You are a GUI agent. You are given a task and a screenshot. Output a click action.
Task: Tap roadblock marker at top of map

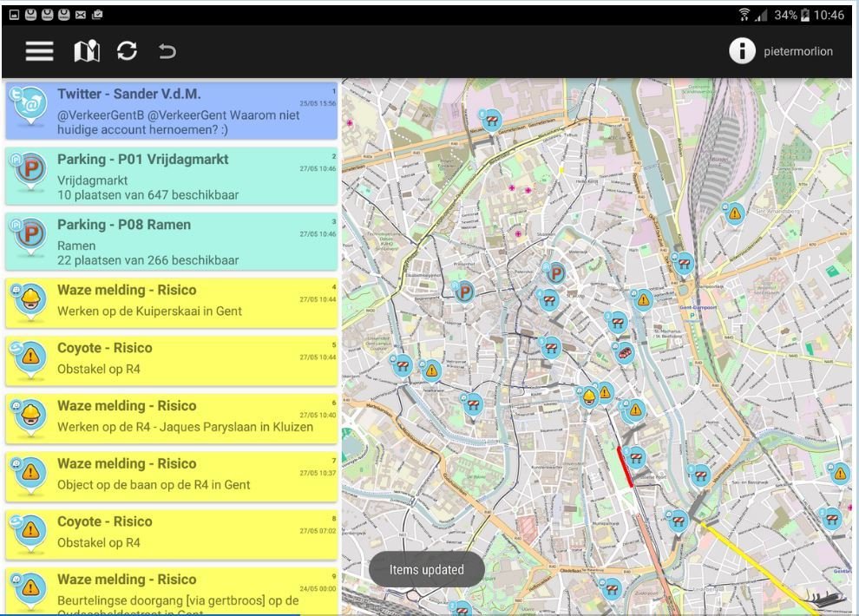tap(491, 121)
